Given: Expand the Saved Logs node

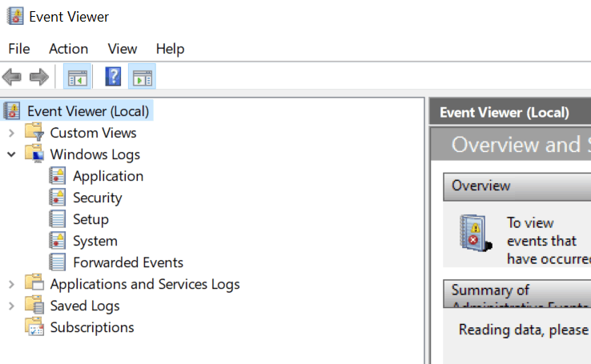Looking at the screenshot, I should [12, 306].
